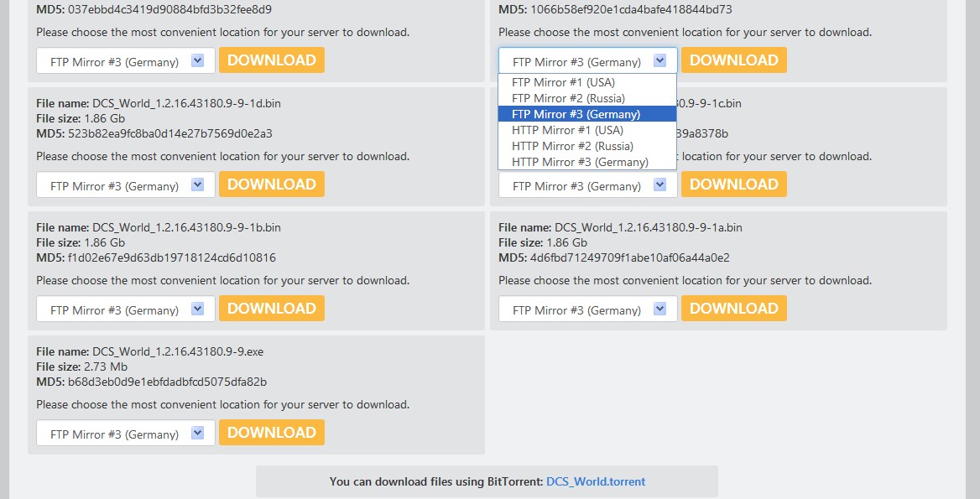Select file name DCS_World_1.2.16.43180.9-9.exe
This screenshot has width=980, height=499.
pos(178,352)
